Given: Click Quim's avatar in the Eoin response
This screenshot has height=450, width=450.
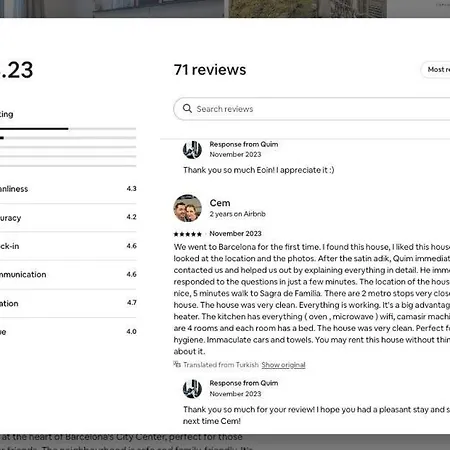Looking at the screenshot, I should coord(192,150).
